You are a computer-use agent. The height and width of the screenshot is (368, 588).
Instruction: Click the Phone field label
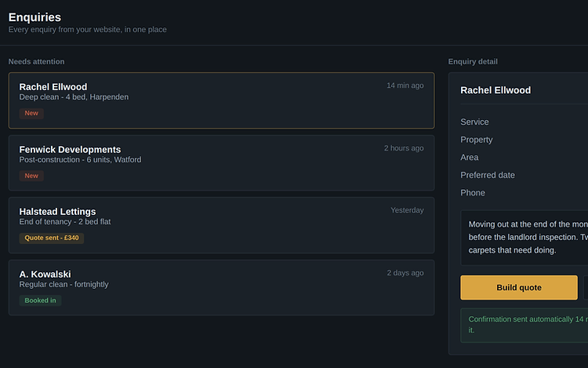pyautogui.click(x=473, y=193)
